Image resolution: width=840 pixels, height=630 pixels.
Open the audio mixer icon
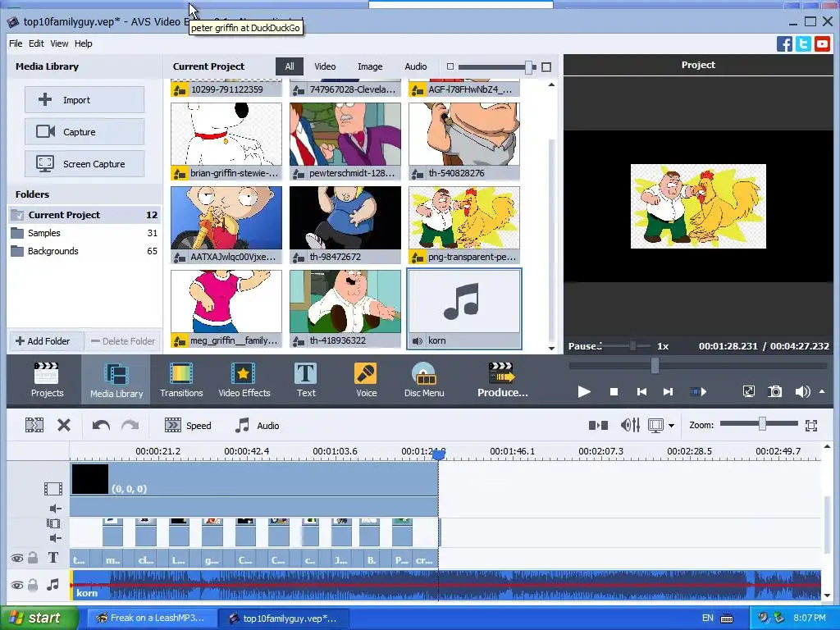[630, 426]
